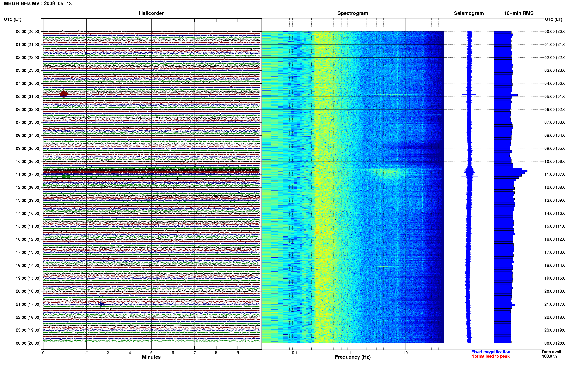
Task: Click the '08:00 (04:00)' left time label
Action: click(x=28, y=135)
